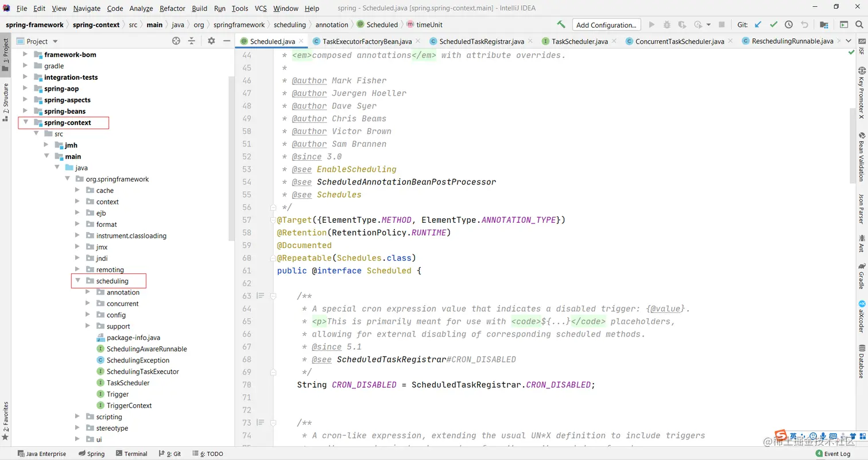Hide the Project panel minimize icon
The image size is (868, 460).
coord(226,41)
